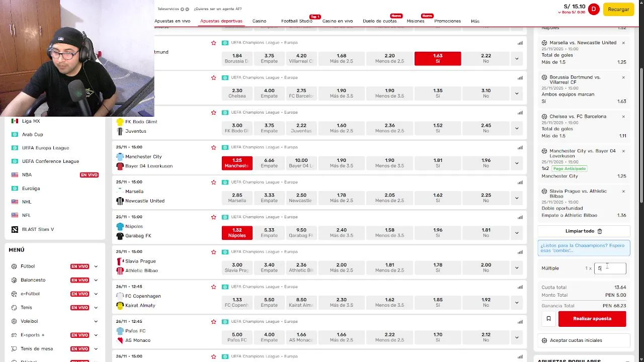Open ¿Quieres ser un agente AT? link

[x=218, y=9]
